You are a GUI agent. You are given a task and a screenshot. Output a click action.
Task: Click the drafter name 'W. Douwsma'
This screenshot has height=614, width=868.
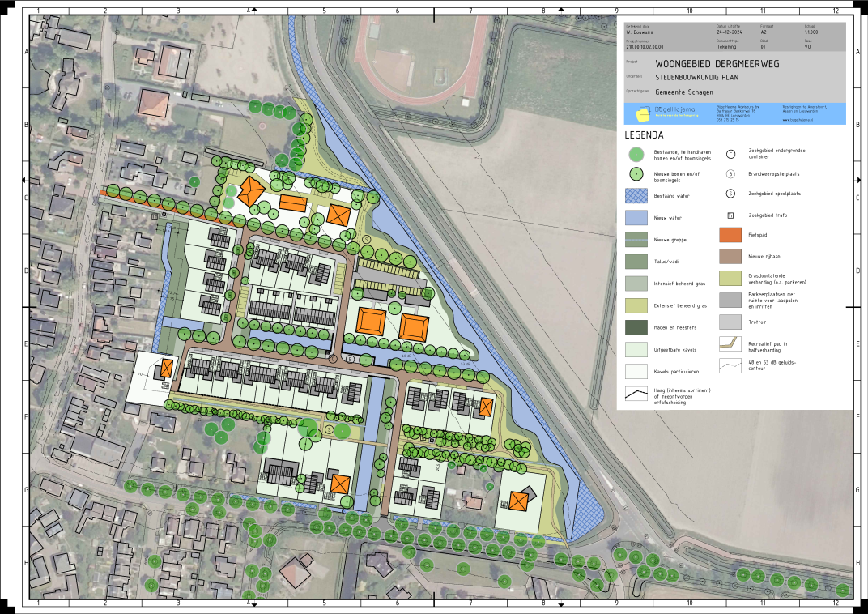coord(640,32)
